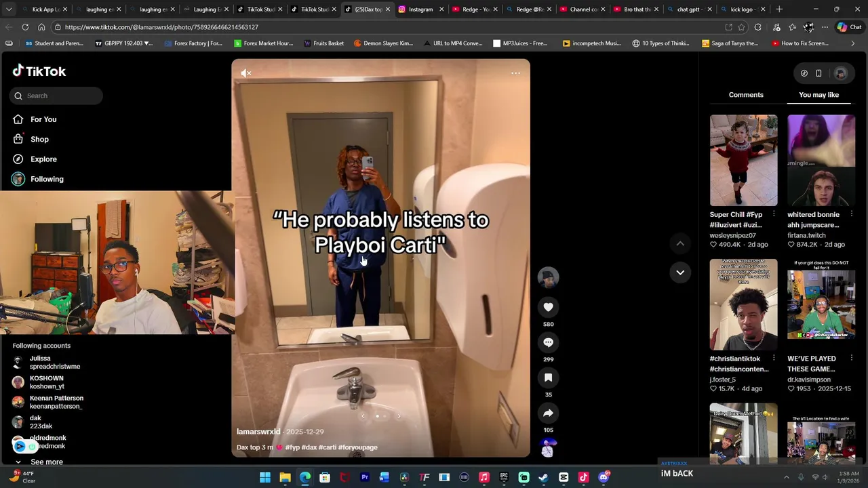Click the TikTok search field
Viewport: 868px width, 488px height.
click(x=56, y=96)
